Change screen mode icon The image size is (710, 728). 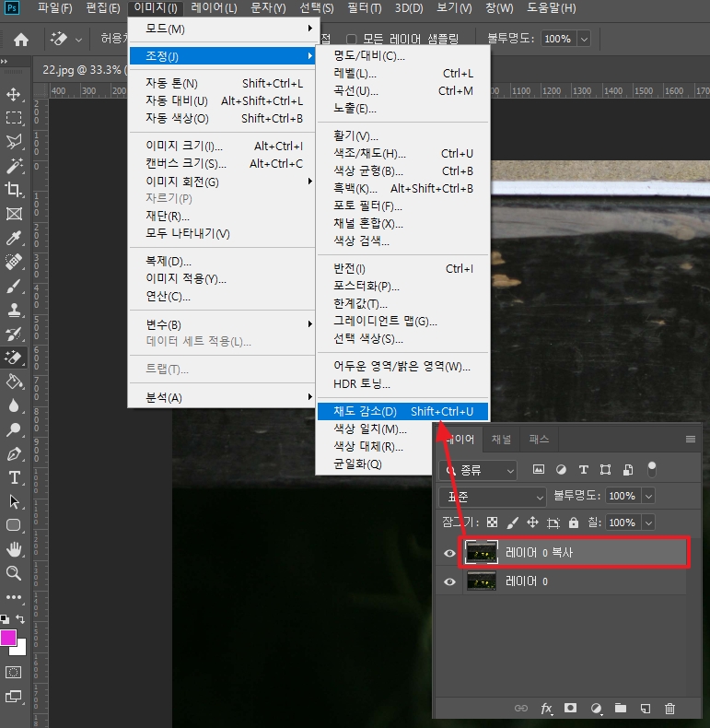tap(14, 696)
